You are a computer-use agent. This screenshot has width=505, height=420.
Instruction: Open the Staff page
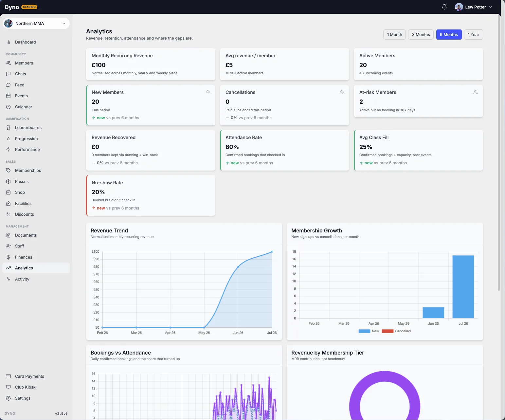point(36,246)
